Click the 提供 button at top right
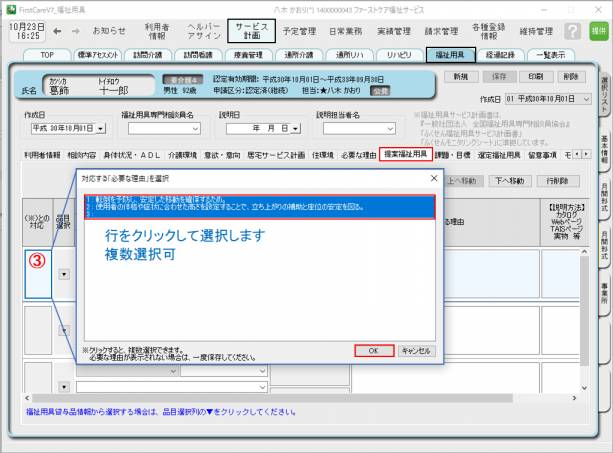Image resolution: width=613 pixels, height=453 pixels. [599, 32]
